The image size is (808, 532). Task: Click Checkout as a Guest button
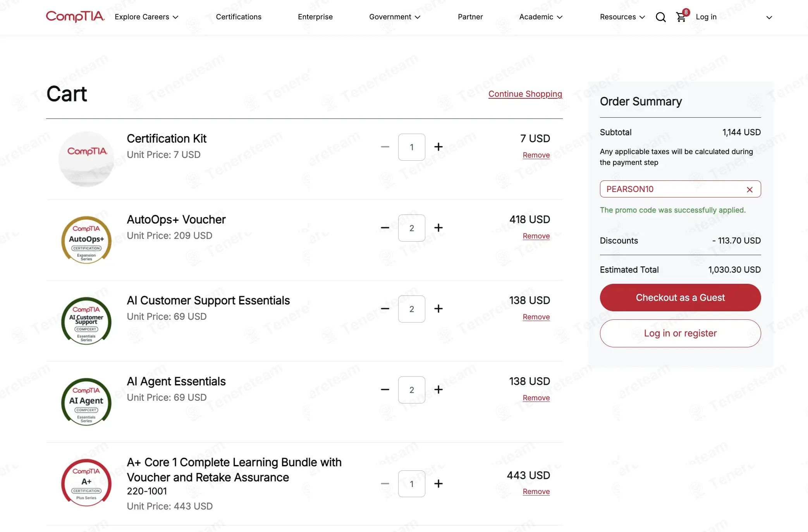[x=680, y=297]
